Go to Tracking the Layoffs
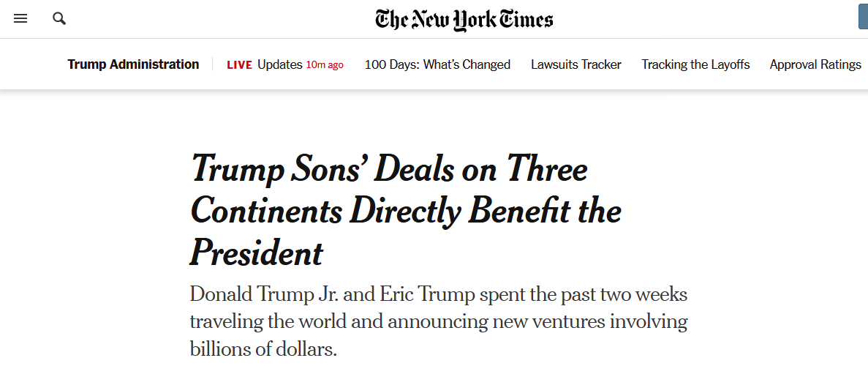 point(696,64)
